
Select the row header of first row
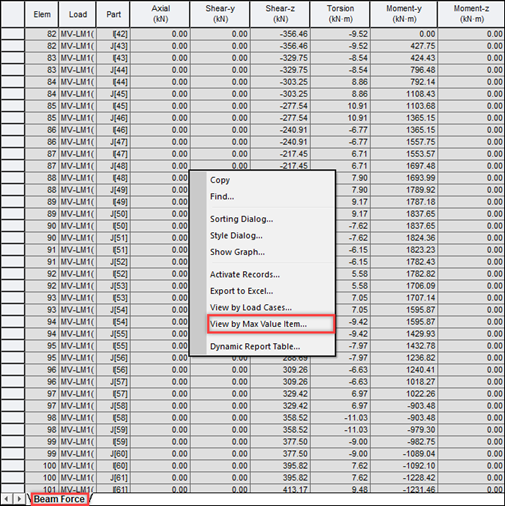tap(13, 34)
